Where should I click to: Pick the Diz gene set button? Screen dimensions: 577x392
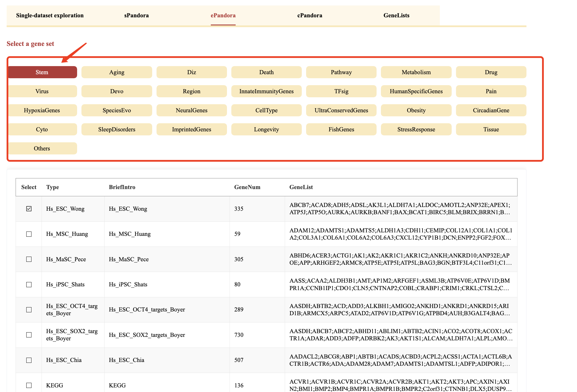click(x=191, y=72)
